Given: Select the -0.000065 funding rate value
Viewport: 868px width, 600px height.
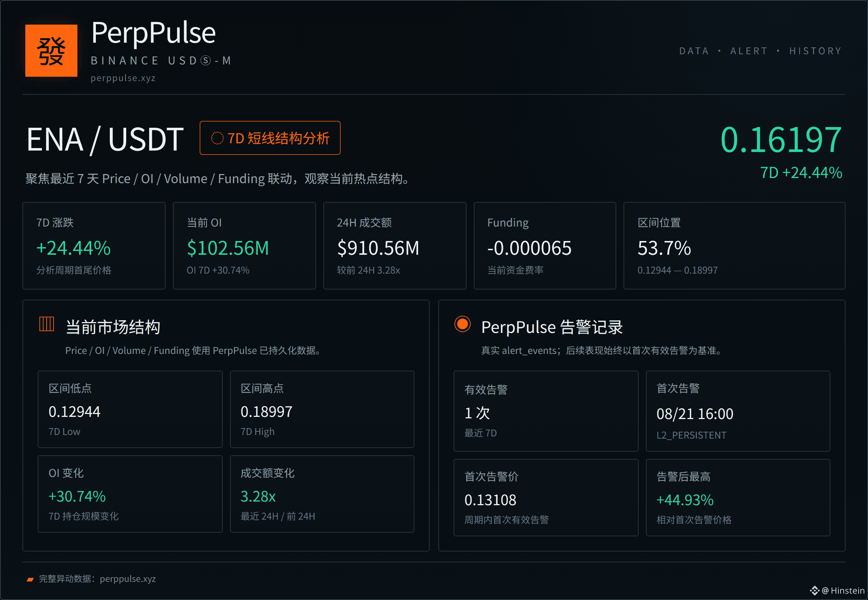Looking at the screenshot, I should (x=529, y=248).
